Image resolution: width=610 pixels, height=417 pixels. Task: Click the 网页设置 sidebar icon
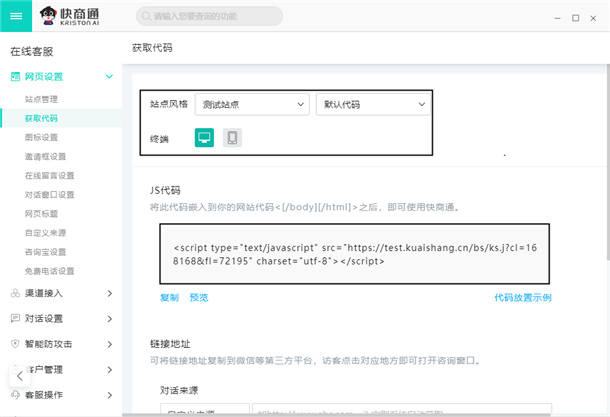pyautogui.click(x=15, y=77)
